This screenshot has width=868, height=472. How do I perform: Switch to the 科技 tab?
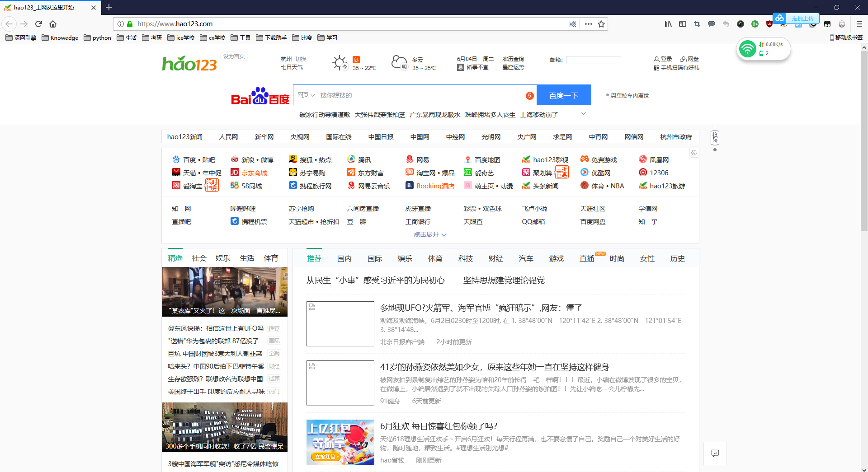(466, 258)
